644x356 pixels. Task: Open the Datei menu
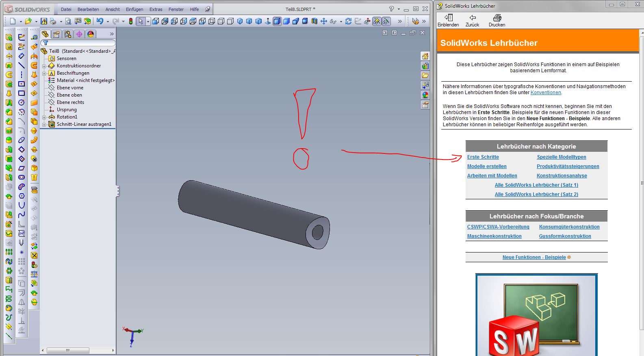coord(66,9)
